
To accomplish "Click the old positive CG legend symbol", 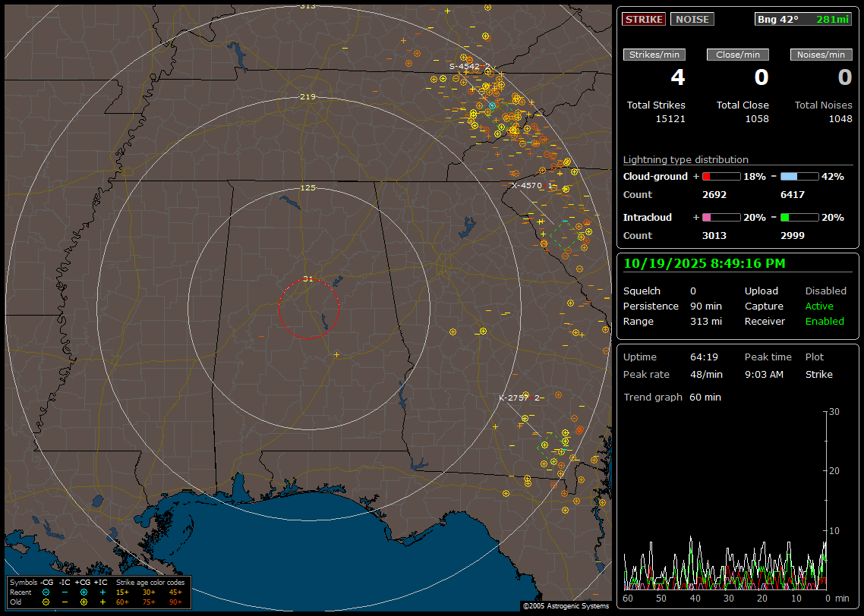I will pos(84,602).
